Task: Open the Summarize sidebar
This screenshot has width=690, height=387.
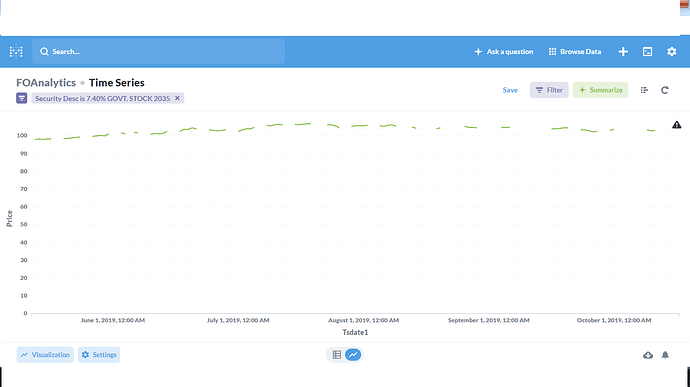Action: pyautogui.click(x=600, y=90)
